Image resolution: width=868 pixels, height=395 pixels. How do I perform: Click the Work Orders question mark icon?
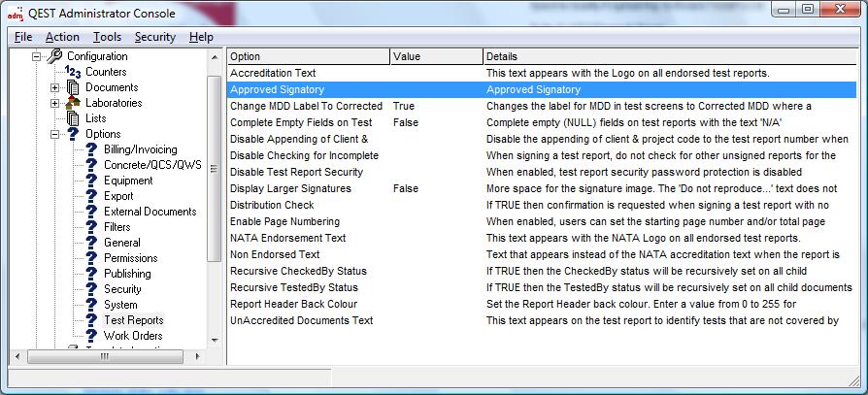tap(91, 336)
